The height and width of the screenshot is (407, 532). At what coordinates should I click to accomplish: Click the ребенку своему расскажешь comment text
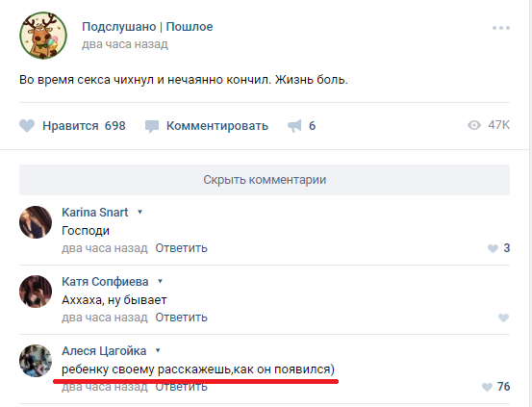[198, 369]
